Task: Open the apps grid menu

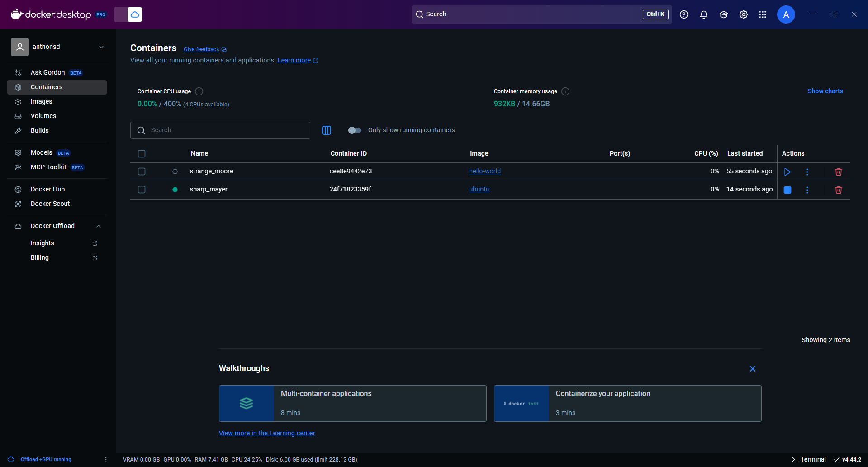Action: pos(763,14)
